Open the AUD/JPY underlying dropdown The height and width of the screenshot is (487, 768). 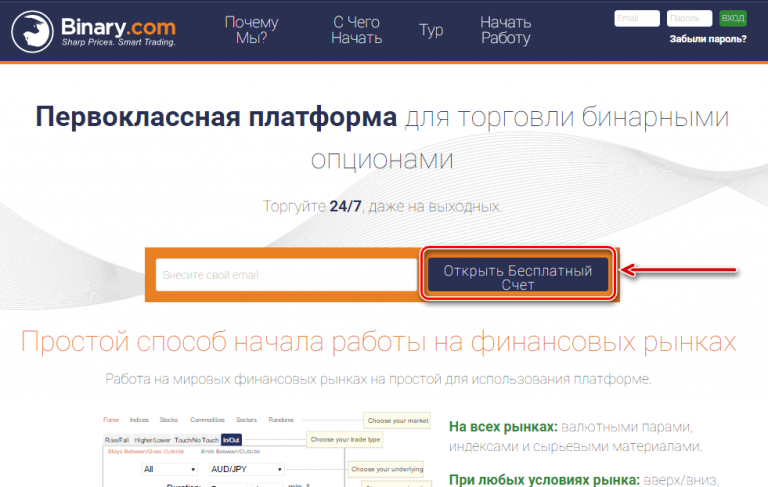tap(246, 469)
